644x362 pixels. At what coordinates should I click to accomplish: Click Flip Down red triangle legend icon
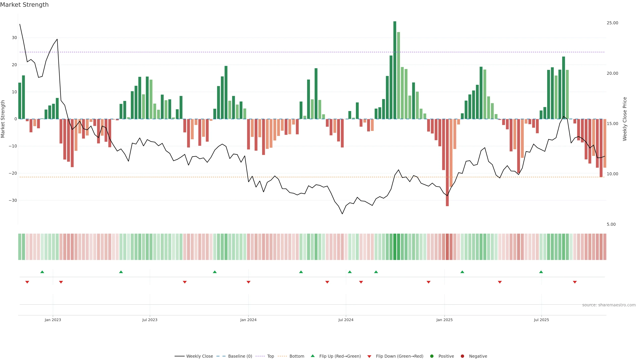369,356
